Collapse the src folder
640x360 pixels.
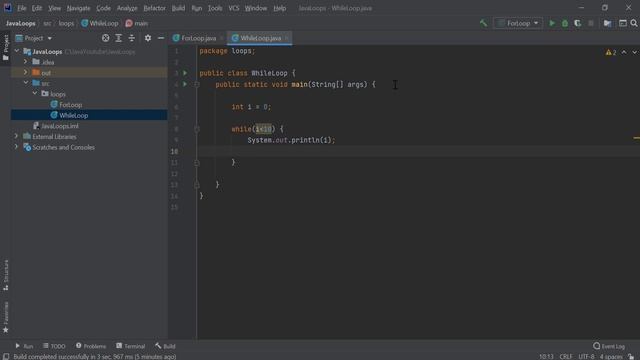26,83
